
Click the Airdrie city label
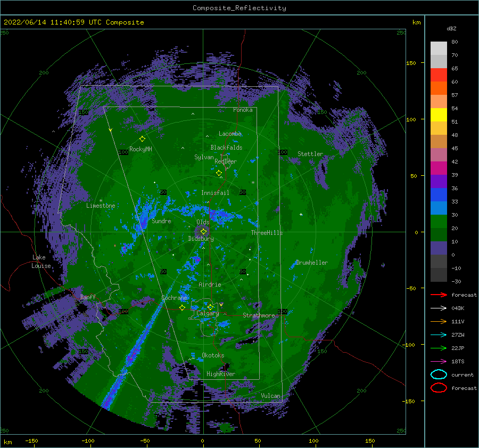[210, 284]
